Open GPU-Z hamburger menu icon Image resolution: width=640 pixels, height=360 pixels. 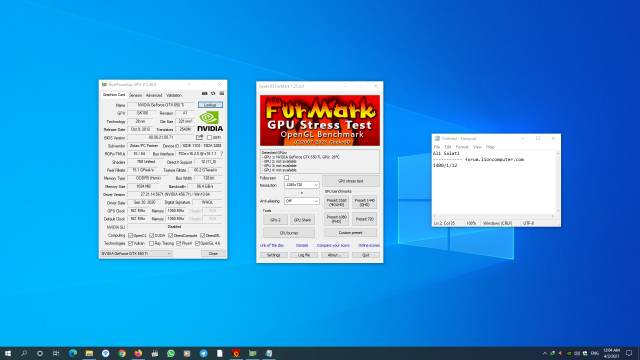(222, 93)
